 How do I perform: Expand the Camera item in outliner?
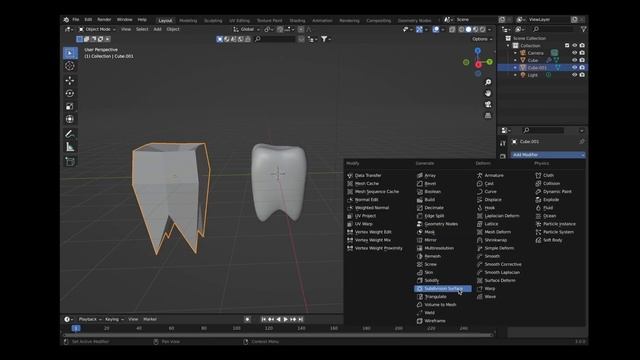click(x=515, y=53)
